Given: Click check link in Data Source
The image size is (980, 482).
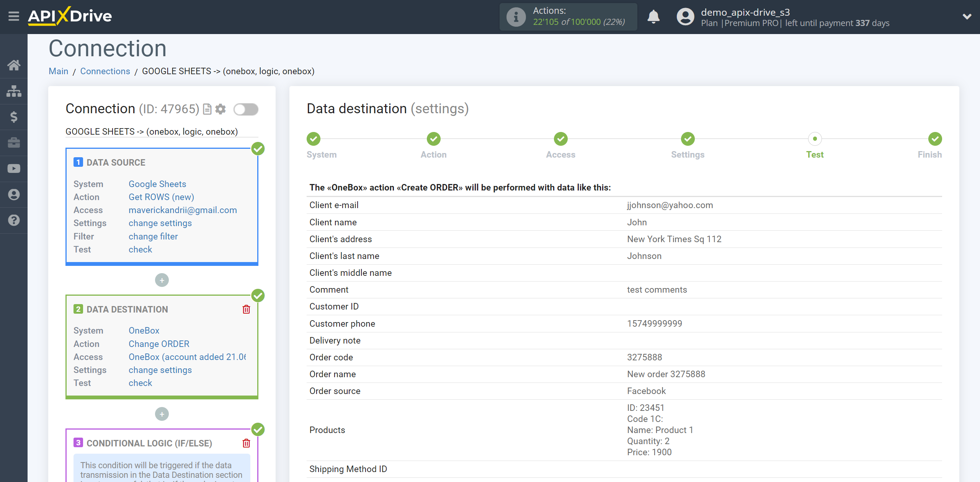Looking at the screenshot, I should click(140, 249).
